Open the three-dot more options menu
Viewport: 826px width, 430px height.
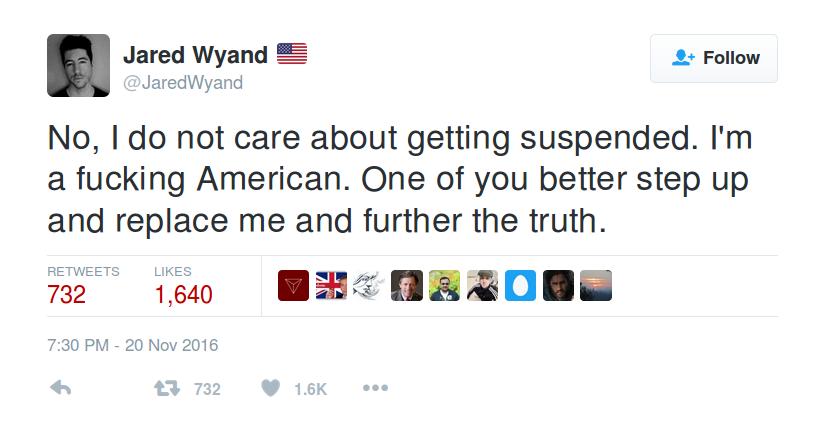coord(375,389)
